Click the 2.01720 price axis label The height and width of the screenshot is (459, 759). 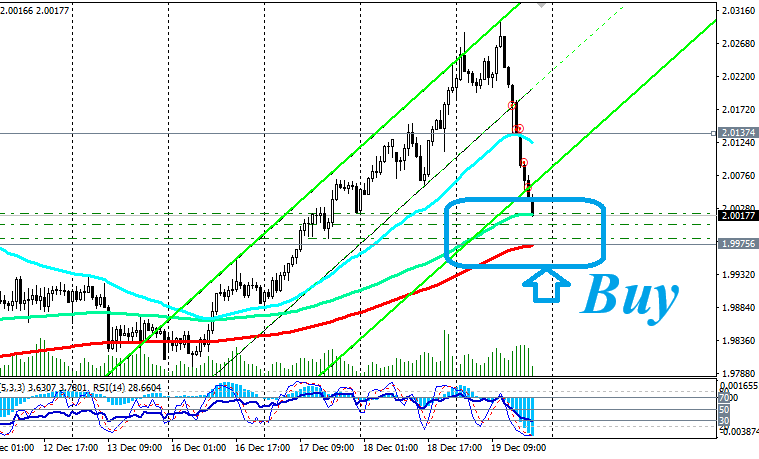738,109
